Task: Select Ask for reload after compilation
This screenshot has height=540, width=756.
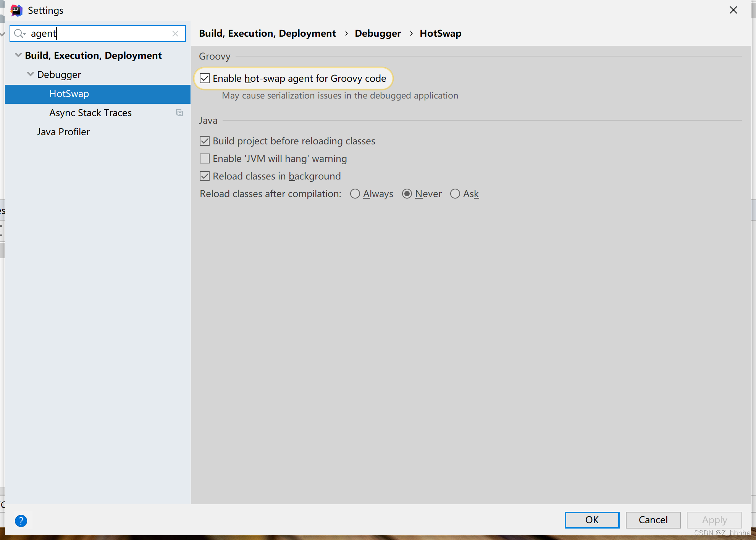Action: (455, 194)
